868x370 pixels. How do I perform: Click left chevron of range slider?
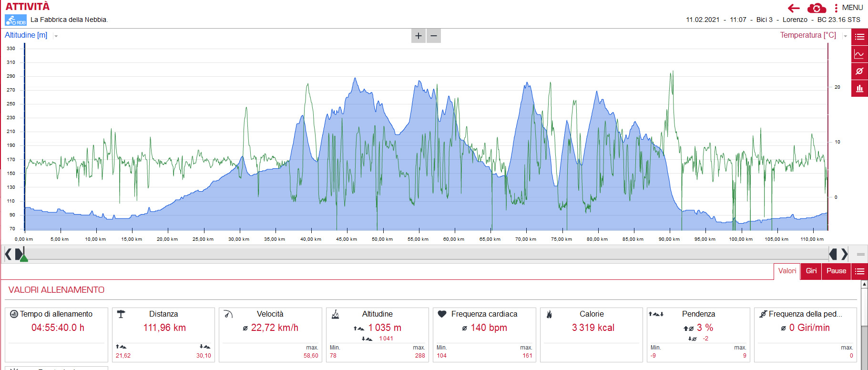click(x=8, y=254)
